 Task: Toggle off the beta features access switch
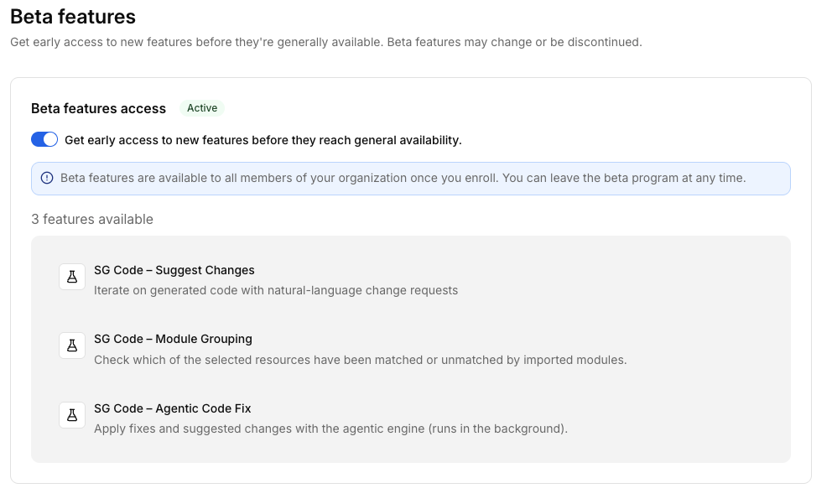[x=44, y=139]
